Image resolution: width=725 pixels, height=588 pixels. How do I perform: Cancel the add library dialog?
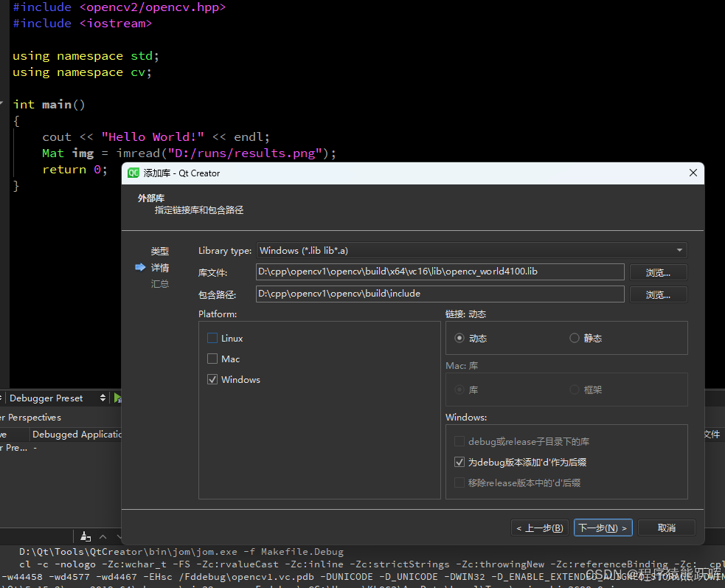666,528
